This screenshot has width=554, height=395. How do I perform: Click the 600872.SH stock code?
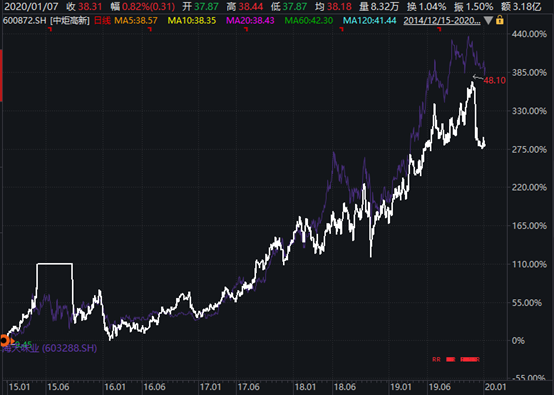pos(24,20)
